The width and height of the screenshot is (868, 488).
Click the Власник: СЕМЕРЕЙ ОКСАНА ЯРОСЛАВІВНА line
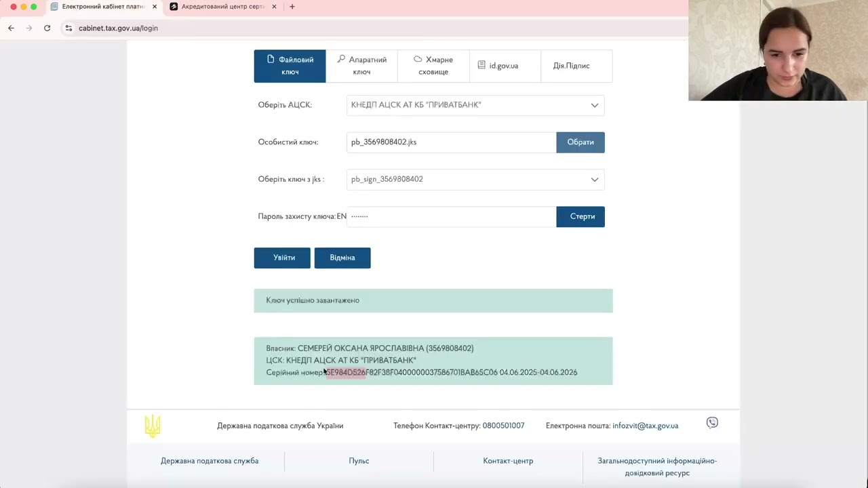370,348
